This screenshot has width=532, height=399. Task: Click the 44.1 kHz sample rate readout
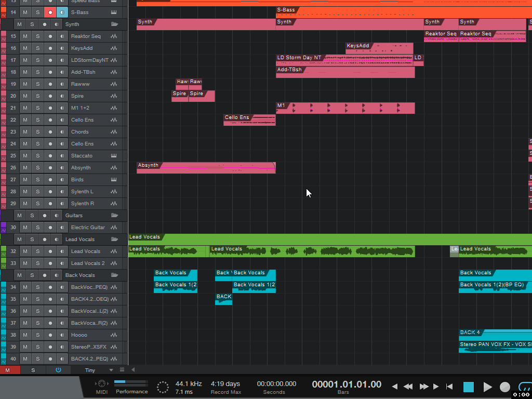(x=189, y=384)
